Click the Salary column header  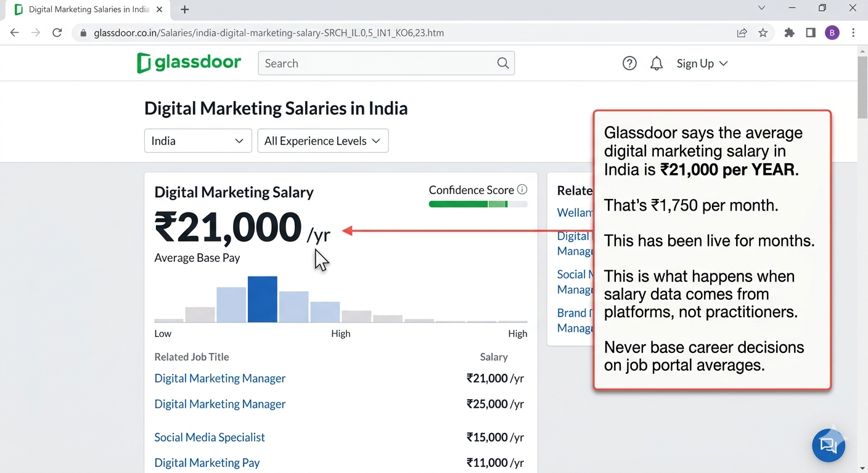tap(494, 357)
